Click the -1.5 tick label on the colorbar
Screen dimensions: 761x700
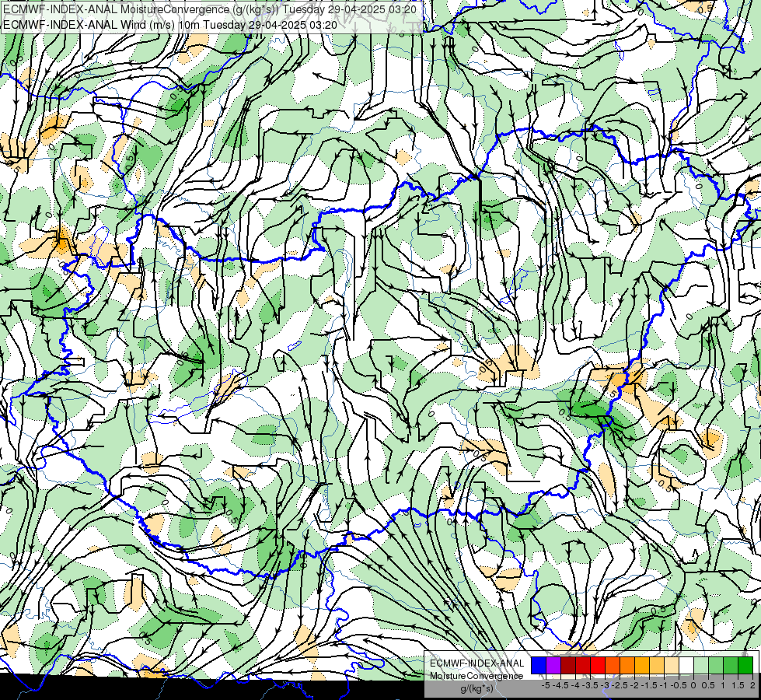click(649, 685)
